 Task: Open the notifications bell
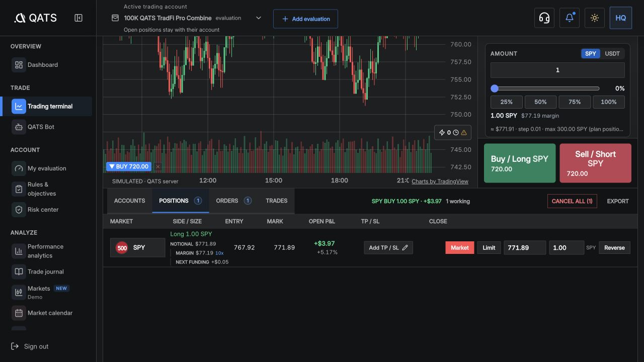[x=570, y=18]
